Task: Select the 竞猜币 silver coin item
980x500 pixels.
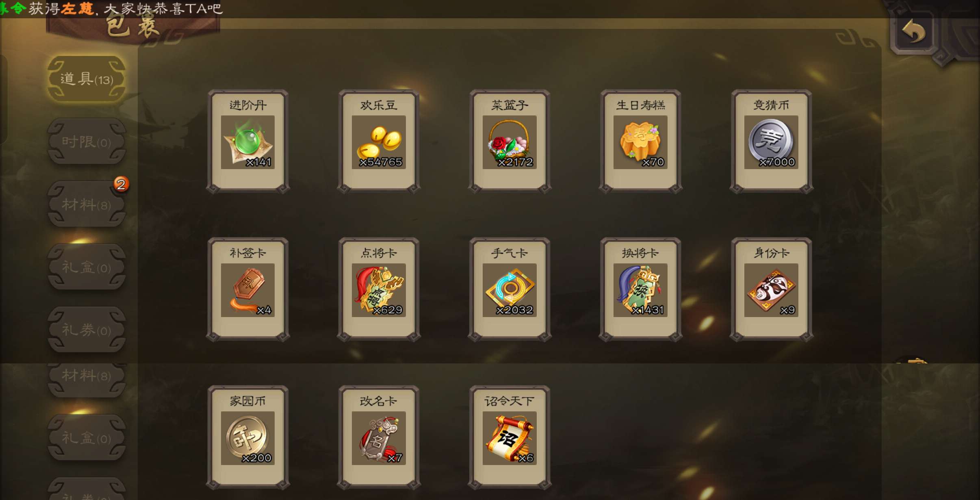Action: pyautogui.click(x=771, y=141)
